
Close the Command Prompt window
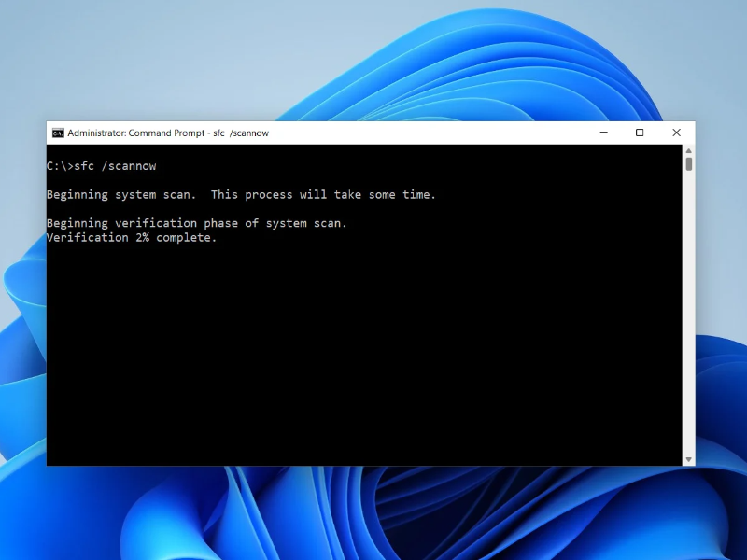click(676, 133)
